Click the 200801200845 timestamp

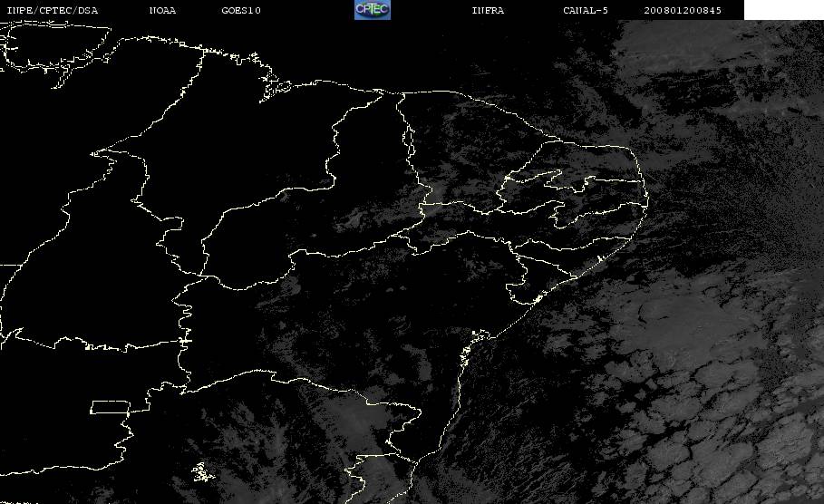pos(683,11)
